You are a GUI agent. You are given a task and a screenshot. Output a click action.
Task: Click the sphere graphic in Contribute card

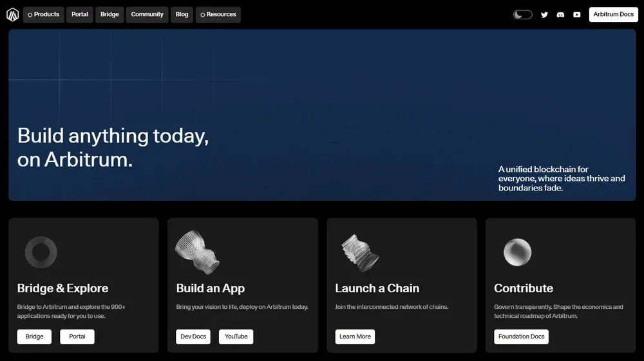click(518, 252)
